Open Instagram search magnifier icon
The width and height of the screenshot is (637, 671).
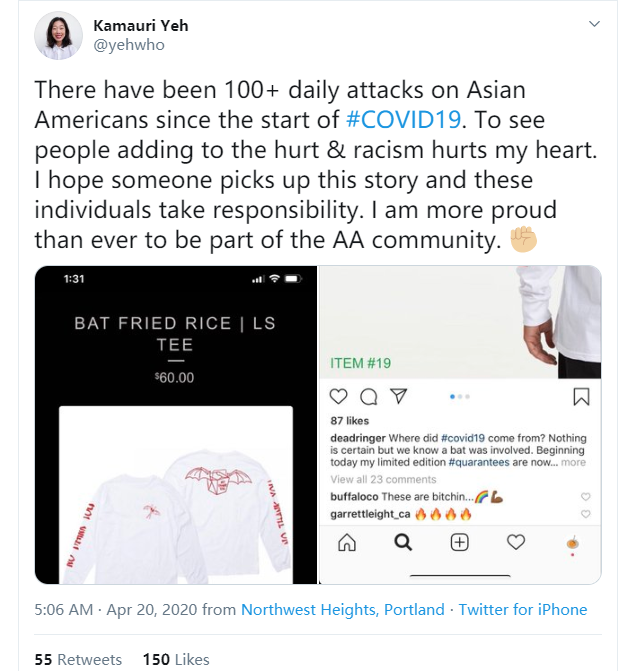[x=403, y=542]
